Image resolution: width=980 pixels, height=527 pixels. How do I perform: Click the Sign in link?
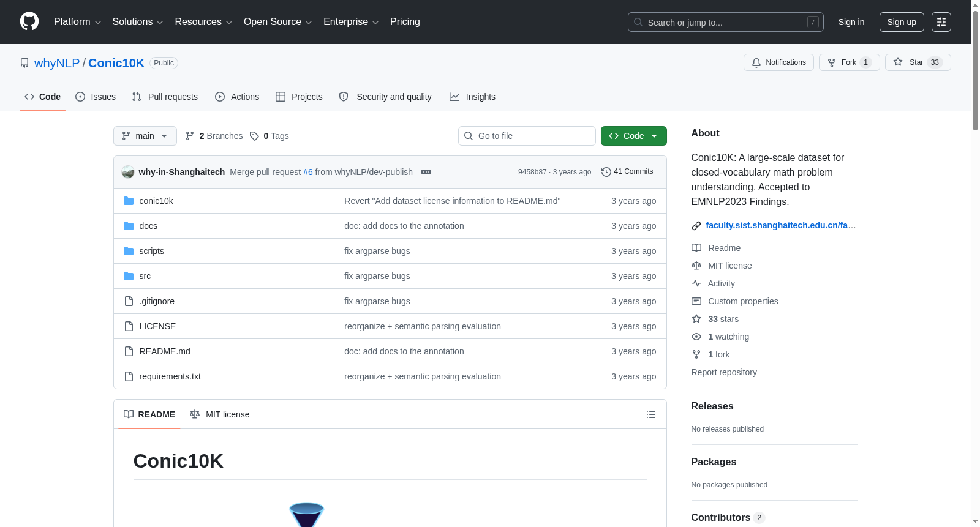pos(851,22)
